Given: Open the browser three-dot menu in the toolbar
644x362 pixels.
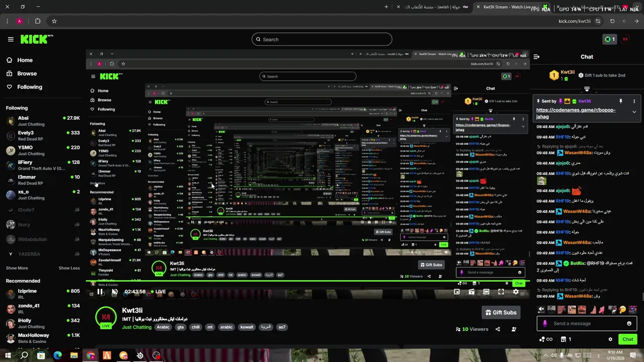Looking at the screenshot, I should tap(7, 21).
